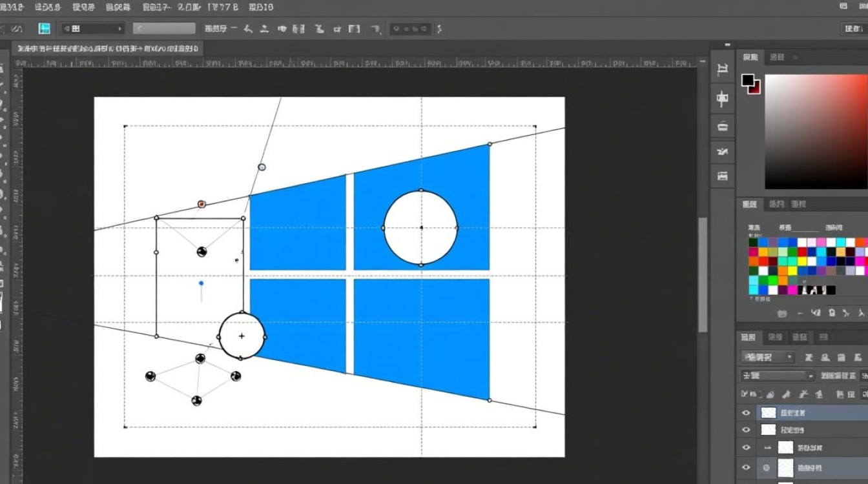The height and width of the screenshot is (484, 868).
Task: Click the black foreground color swatch
Action: click(x=749, y=81)
